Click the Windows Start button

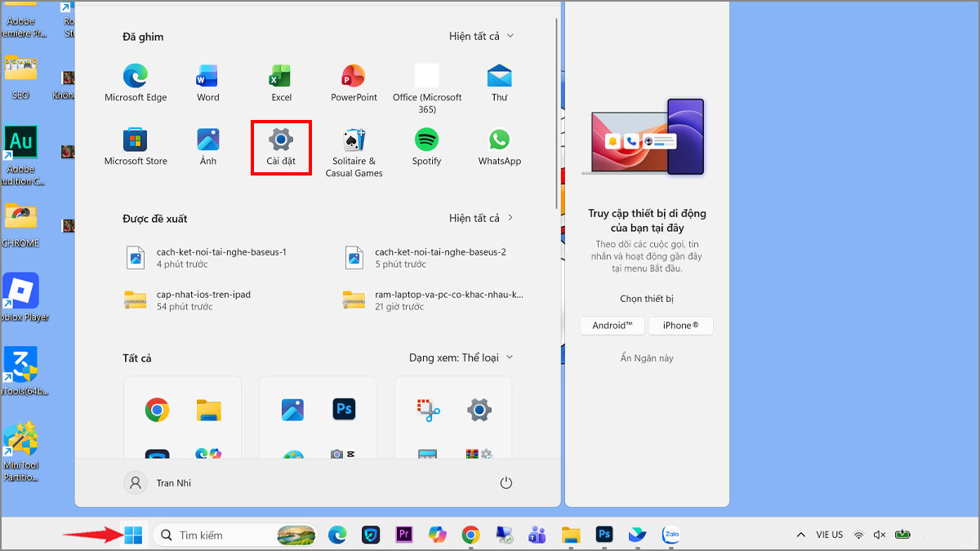point(133,535)
